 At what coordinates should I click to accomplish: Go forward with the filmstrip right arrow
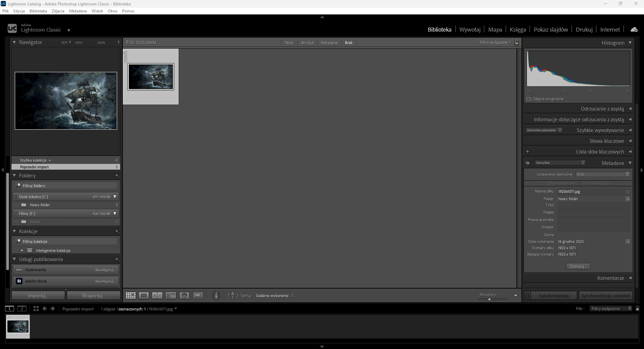pyautogui.click(x=53, y=309)
